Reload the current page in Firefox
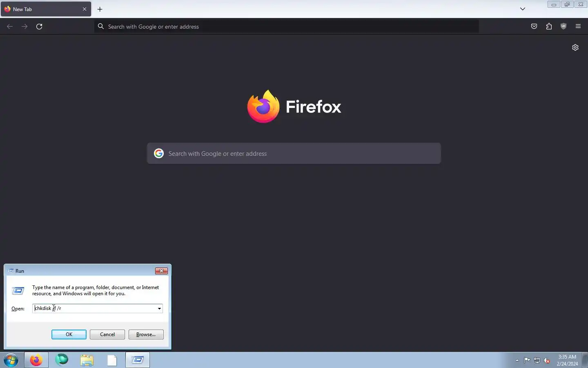Viewport: 588px width, 368px height. [39, 27]
